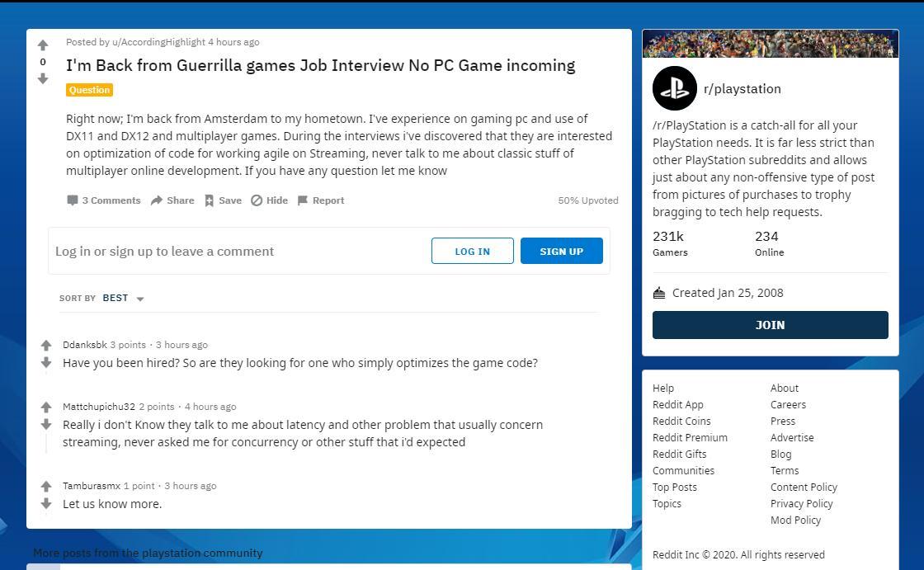
Task: Click the Question flair tag
Action: [x=90, y=90]
